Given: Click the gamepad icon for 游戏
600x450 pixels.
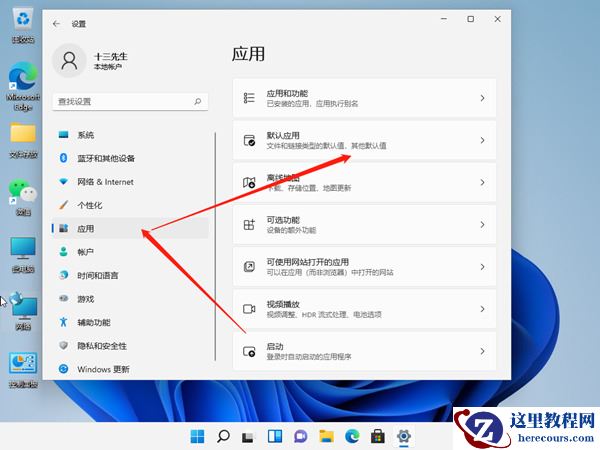Looking at the screenshot, I should [x=64, y=298].
